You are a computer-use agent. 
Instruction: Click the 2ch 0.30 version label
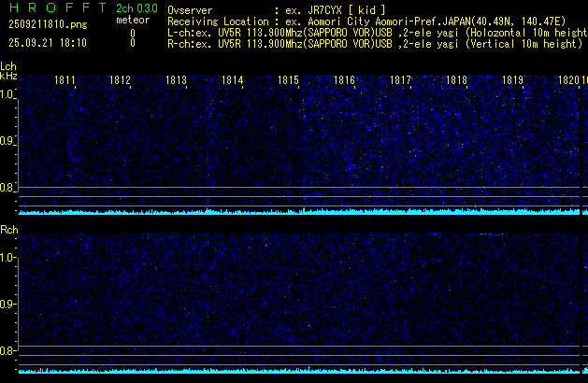[136, 8]
